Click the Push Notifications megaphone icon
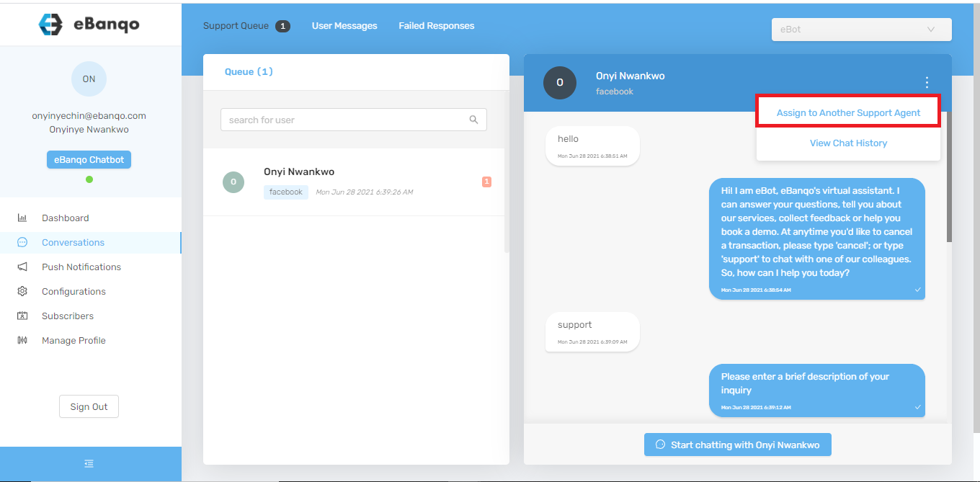Viewport: 980px width, 482px height. click(22, 267)
